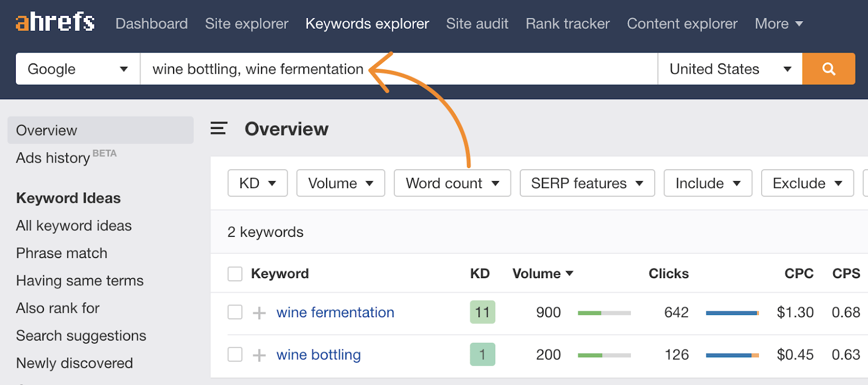Click the orange search magnifier button
Viewport: 868px width, 385px height.
click(828, 69)
